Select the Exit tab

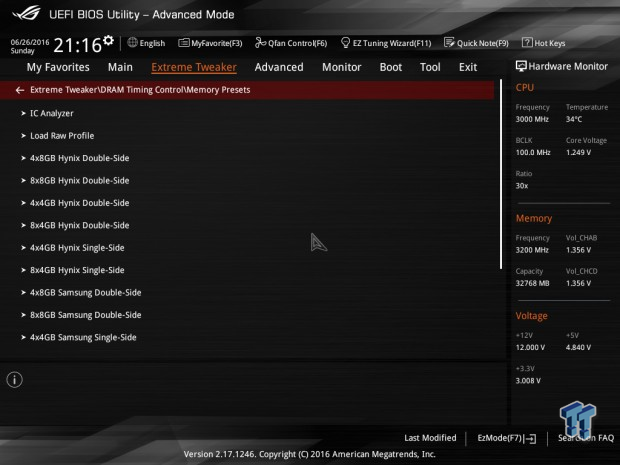click(468, 67)
